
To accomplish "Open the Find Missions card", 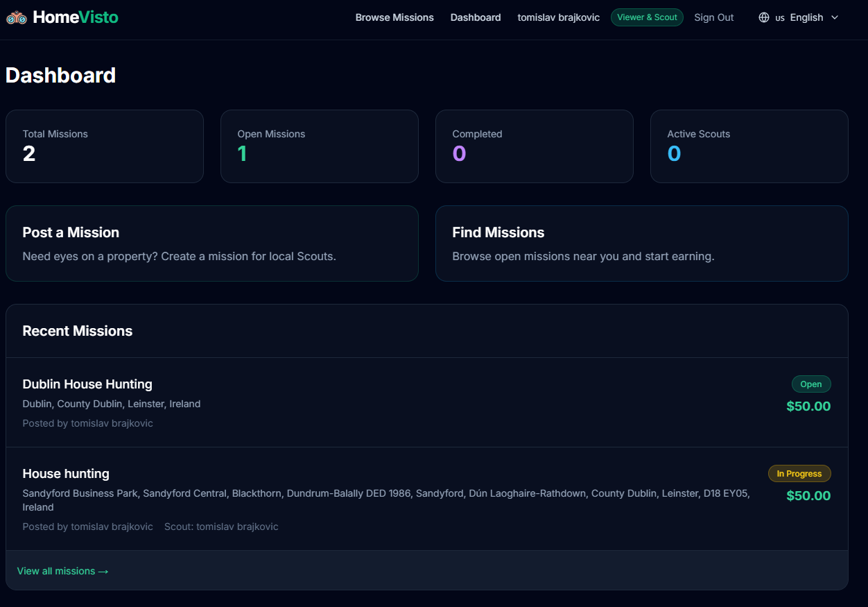I will [641, 243].
